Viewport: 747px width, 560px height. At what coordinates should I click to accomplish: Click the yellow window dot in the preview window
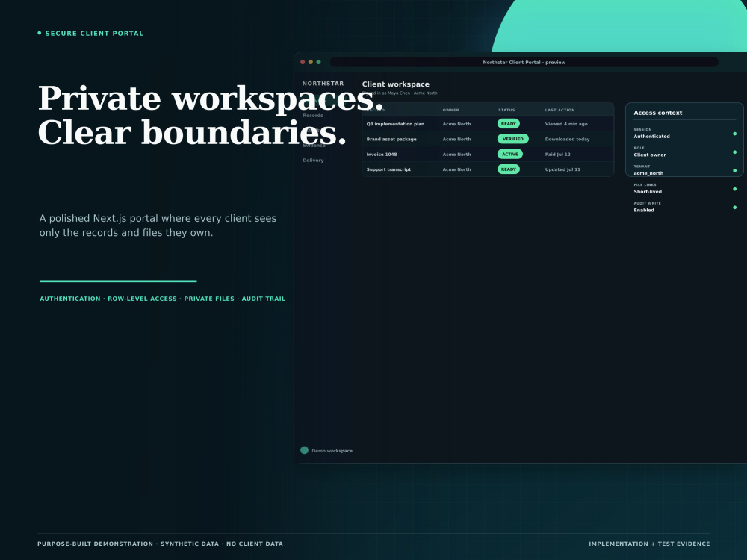[x=311, y=62]
